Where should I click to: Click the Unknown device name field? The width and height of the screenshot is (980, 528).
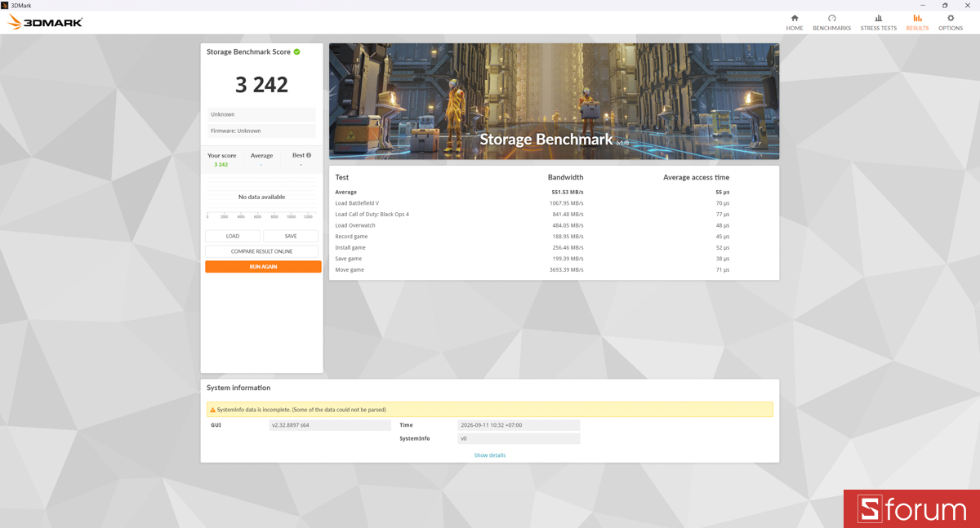tap(261, 114)
